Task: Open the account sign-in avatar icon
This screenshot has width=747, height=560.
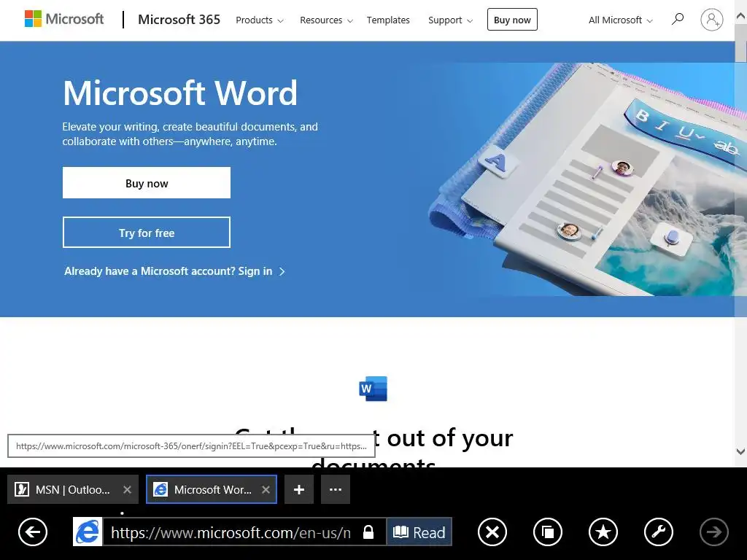Action: point(712,20)
